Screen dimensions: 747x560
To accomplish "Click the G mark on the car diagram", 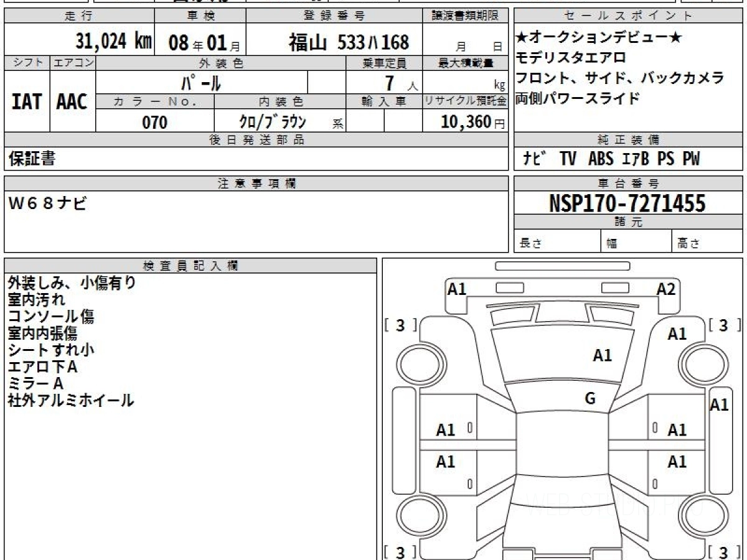I will (x=590, y=399).
